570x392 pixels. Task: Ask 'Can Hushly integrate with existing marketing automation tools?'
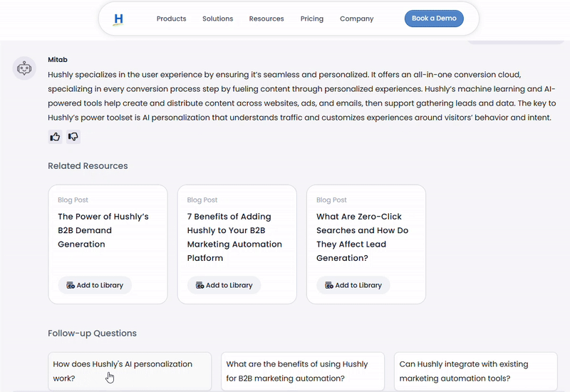tap(476, 371)
